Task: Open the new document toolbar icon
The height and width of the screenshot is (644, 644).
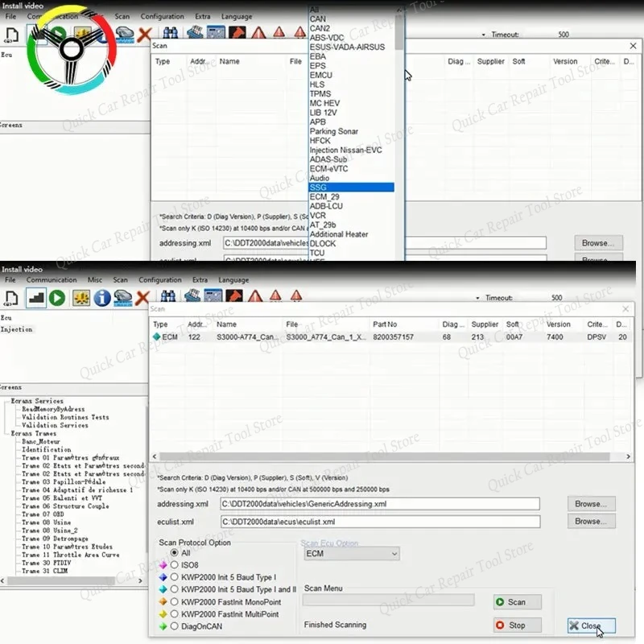Action: (10, 297)
